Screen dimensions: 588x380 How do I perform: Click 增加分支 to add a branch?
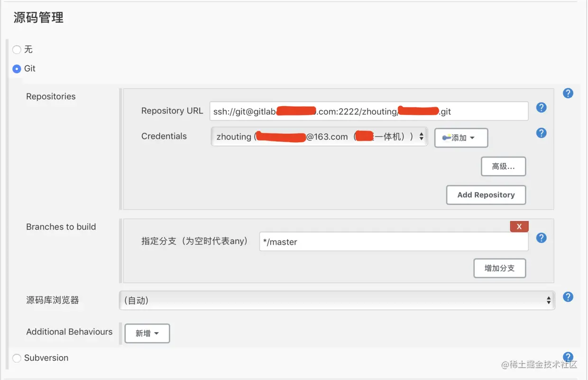click(499, 268)
